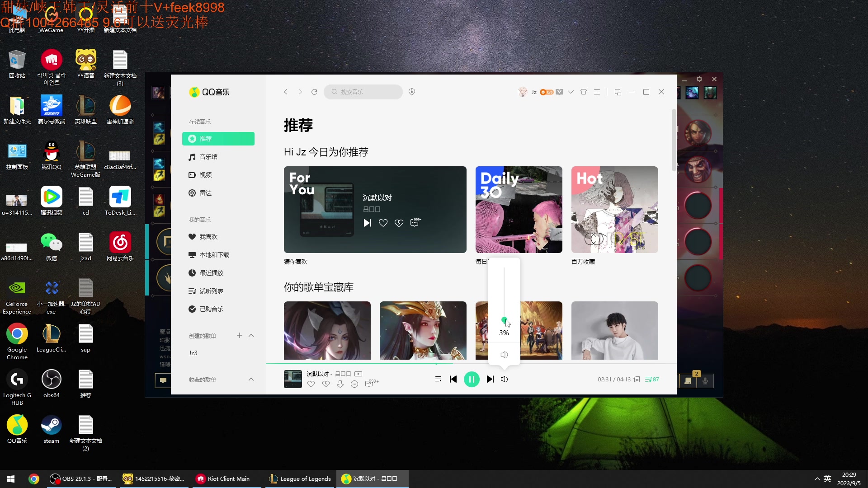Dislike current song with broken heart icon

[x=325, y=384]
